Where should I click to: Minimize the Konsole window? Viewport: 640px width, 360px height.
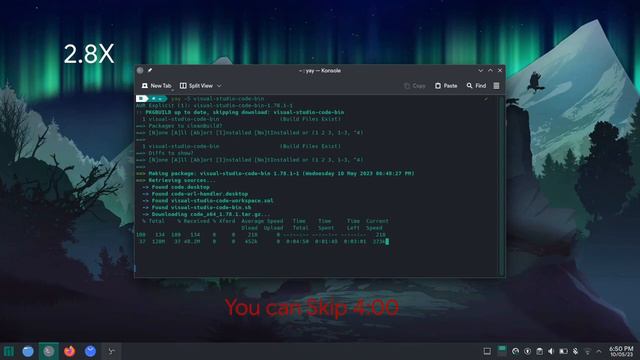point(480,71)
